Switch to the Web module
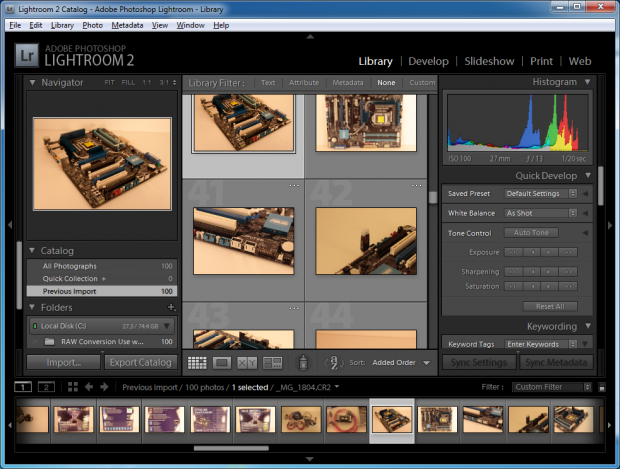The height and width of the screenshot is (469, 620). tap(580, 61)
